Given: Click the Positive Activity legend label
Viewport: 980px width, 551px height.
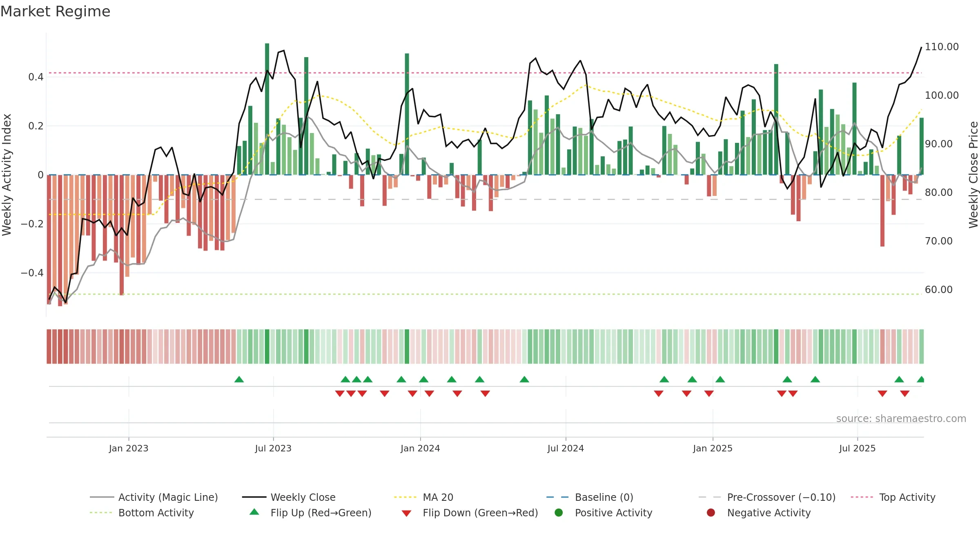Looking at the screenshot, I should (613, 513).
